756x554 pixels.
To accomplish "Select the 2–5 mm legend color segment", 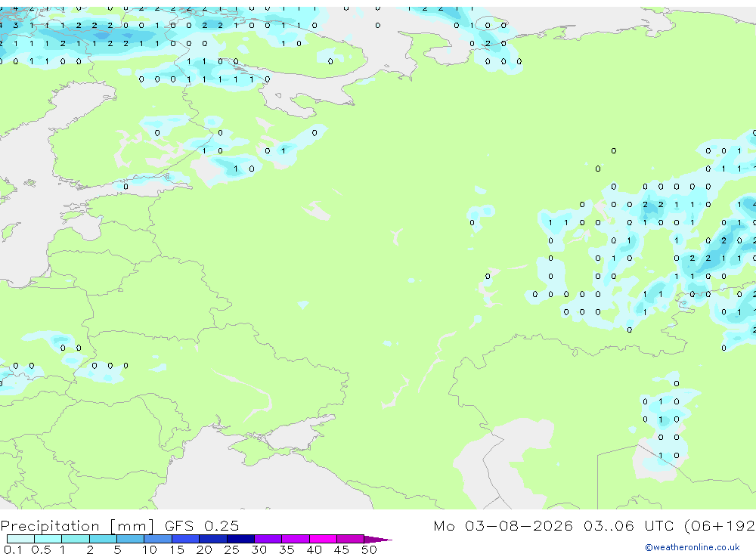I will click(x=103, y=539).
